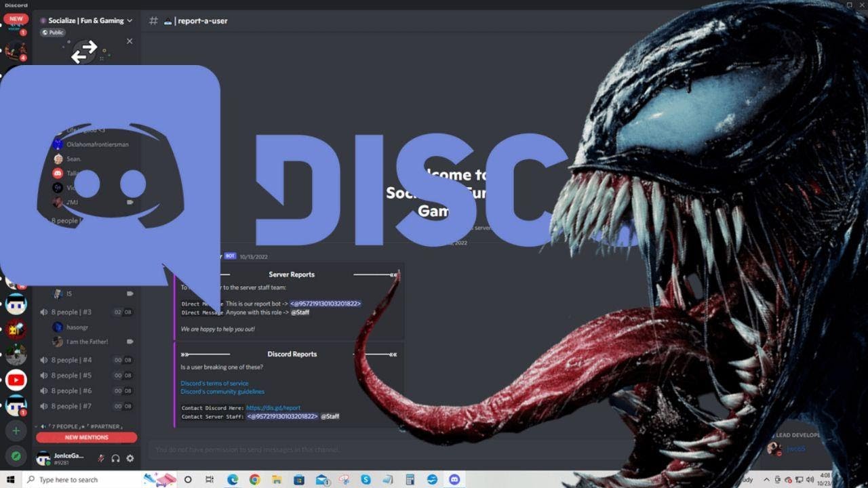Click the @Staff mention in Contact Server Staff
Image resolution: width=868 pixels, height=488 pixels.
click(x=330, y=416)
